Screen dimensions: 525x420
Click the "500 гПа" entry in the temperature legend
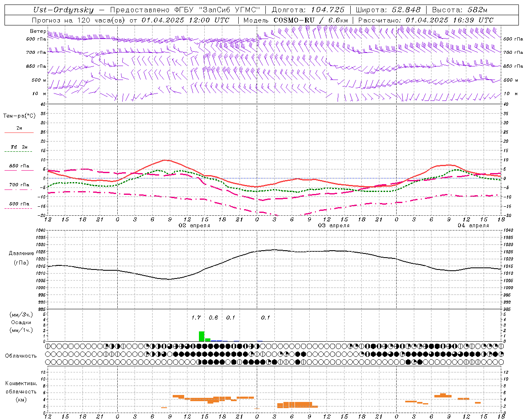pyautogui.click(x=19, y=204)
